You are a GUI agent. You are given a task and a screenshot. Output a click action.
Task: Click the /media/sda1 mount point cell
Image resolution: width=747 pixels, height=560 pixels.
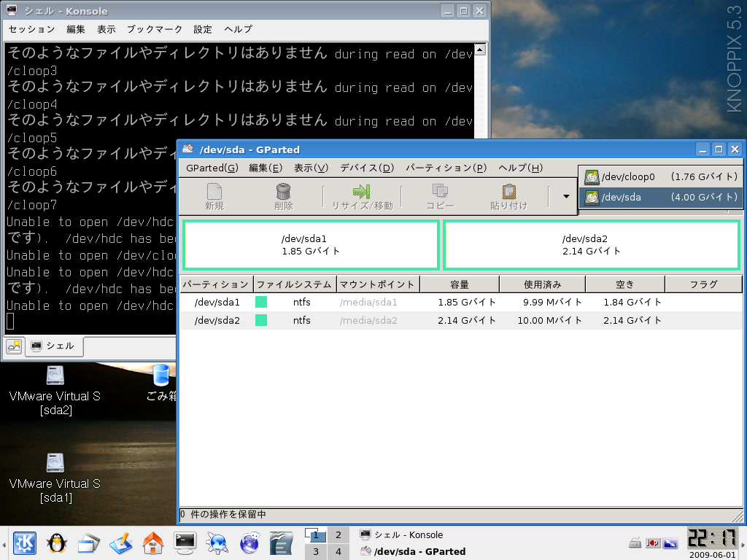click(x=368, y=302)
